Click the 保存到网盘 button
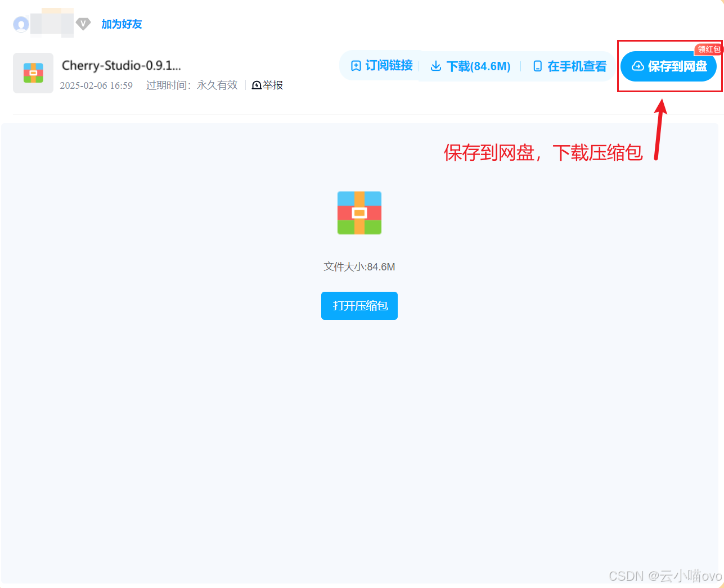The height and width of the screenshot is (588, 724). pyautogui.click(x=669, y=66)
